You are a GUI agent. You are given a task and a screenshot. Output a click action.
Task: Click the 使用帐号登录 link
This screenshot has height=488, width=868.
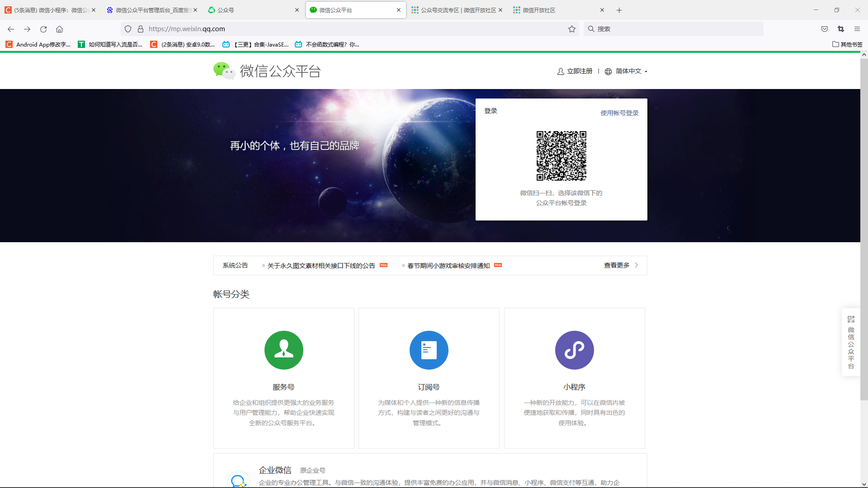[x=619, y=113]
